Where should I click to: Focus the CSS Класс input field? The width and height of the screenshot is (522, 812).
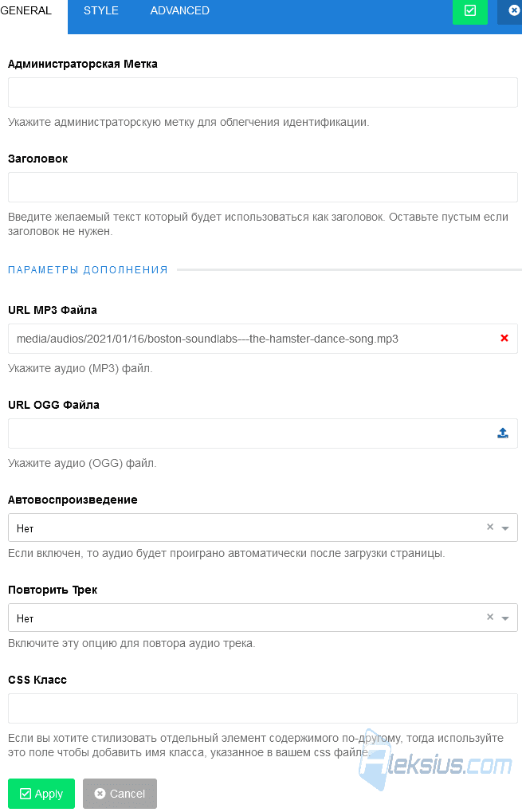pos(262,708)
